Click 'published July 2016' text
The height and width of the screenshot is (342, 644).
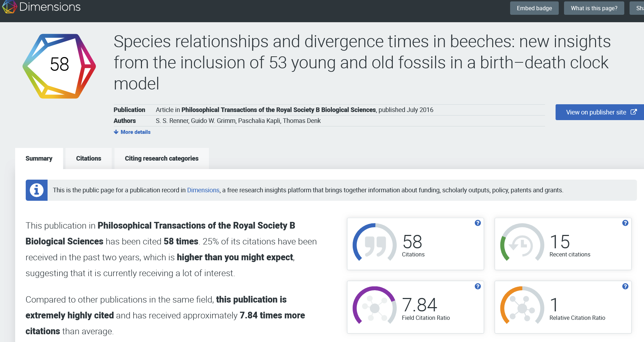[406, 110]
